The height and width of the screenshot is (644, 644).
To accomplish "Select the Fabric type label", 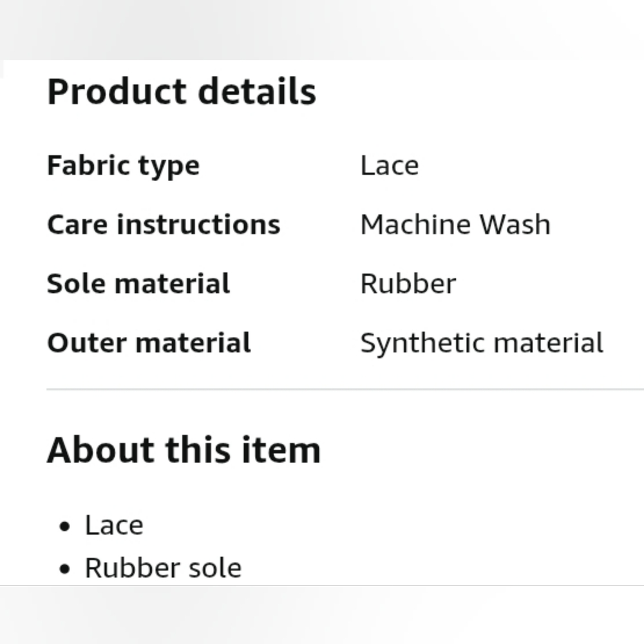I will pyautogui.click(x=123, y=166).
